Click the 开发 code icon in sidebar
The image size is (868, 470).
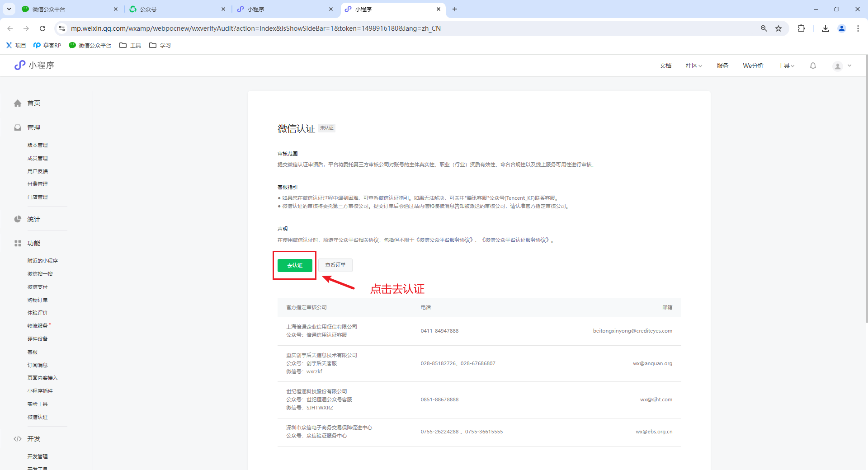point(18,439)
